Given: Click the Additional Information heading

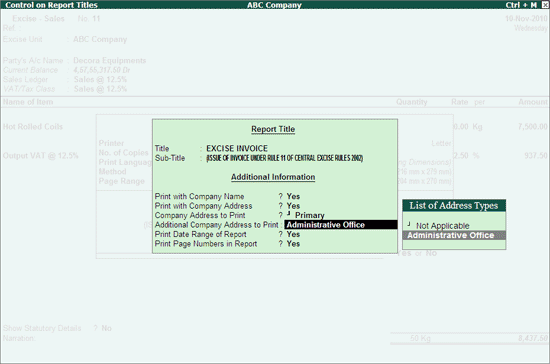Looking at the screenshot, I should click(273, 177).
